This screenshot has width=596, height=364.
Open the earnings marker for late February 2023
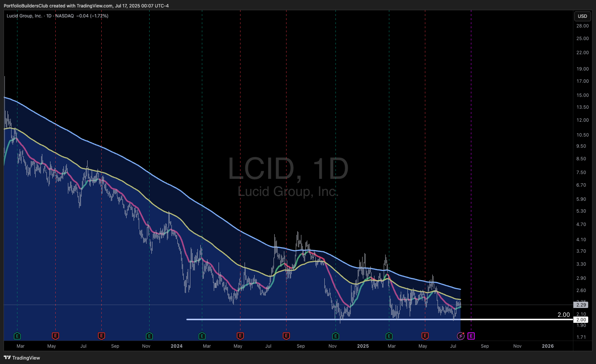tap(17, 336)
